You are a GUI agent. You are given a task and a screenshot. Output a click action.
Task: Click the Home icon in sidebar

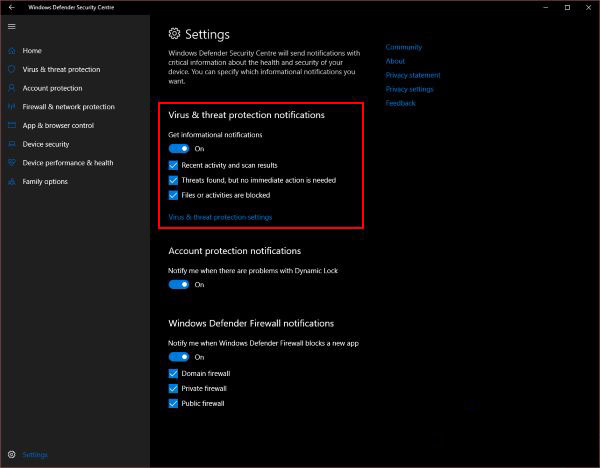[x=11, y=51]
